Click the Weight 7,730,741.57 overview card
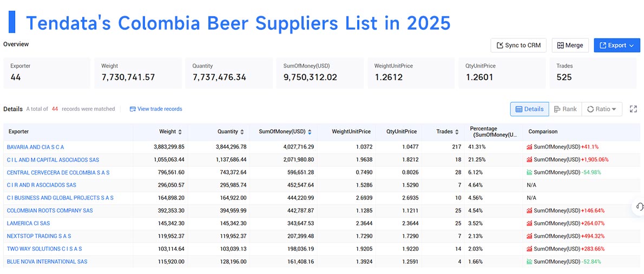The height and width of the screenshot is (274, 644). click(x=138, y=73)
